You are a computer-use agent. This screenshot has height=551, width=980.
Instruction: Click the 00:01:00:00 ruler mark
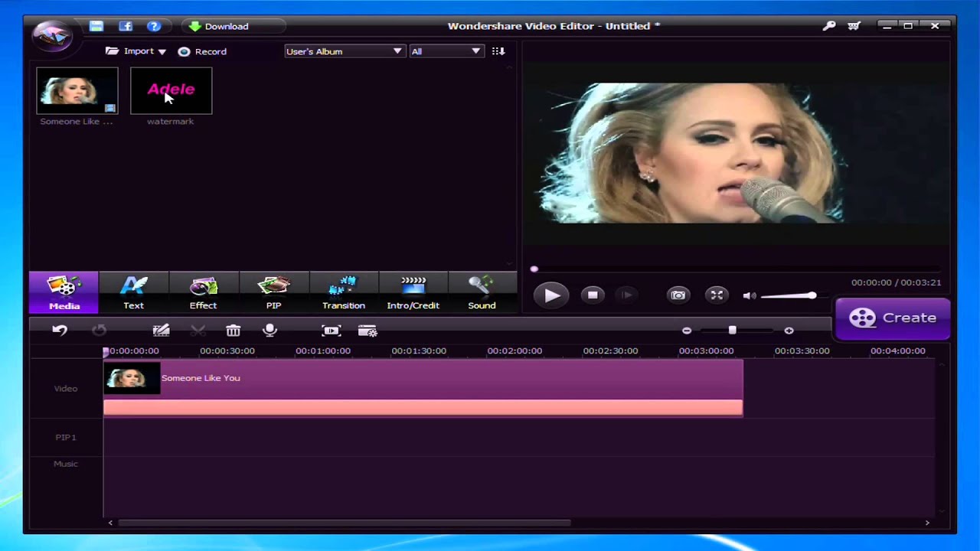point(323,350)
